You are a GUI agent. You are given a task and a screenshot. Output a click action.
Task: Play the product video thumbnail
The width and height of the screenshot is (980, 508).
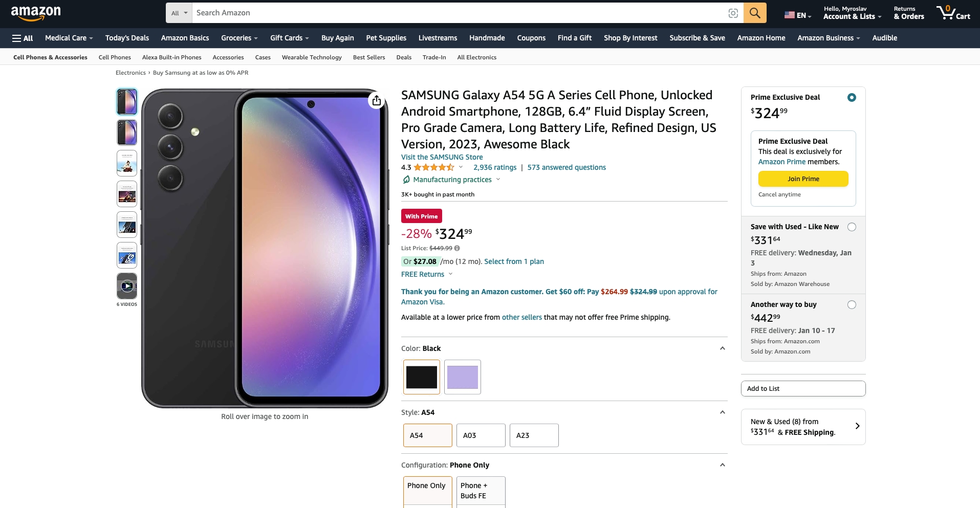point(127,286)
